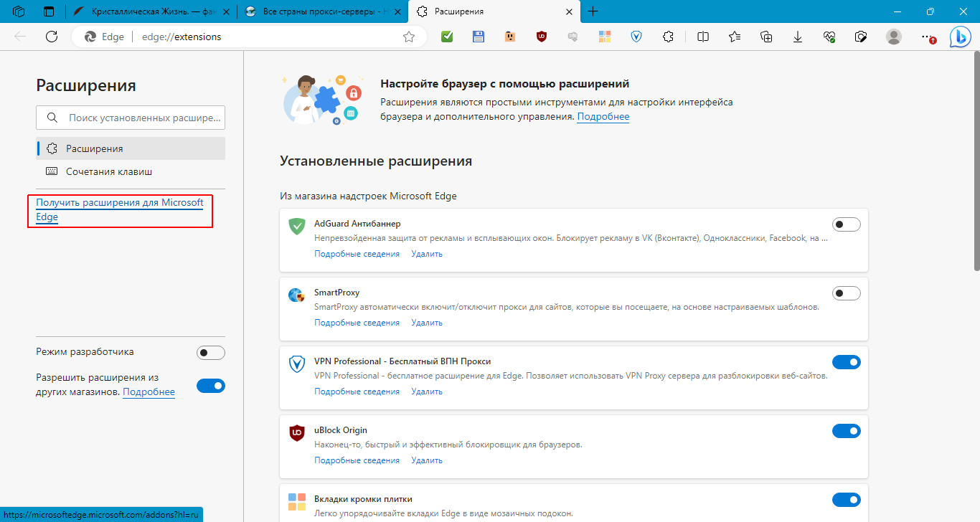Open Browser essentials heart icon
Screen dimensions: 980x522
click(x=829, y=37)
